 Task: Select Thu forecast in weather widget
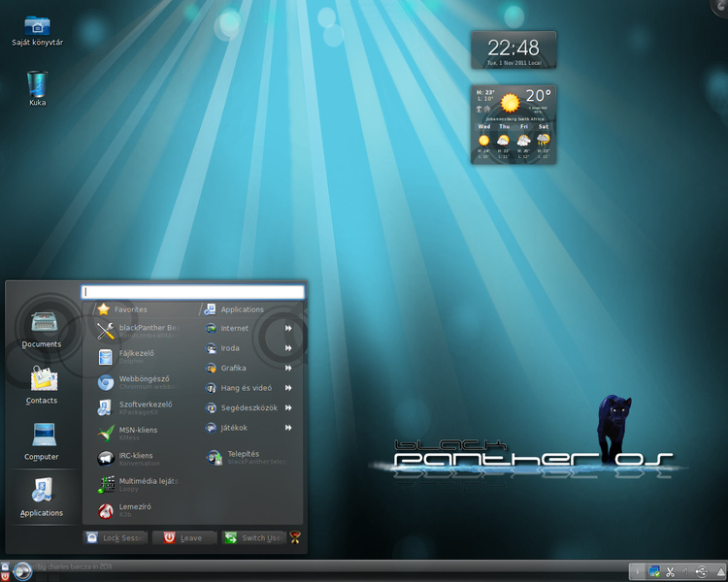(x=504, y=142)
